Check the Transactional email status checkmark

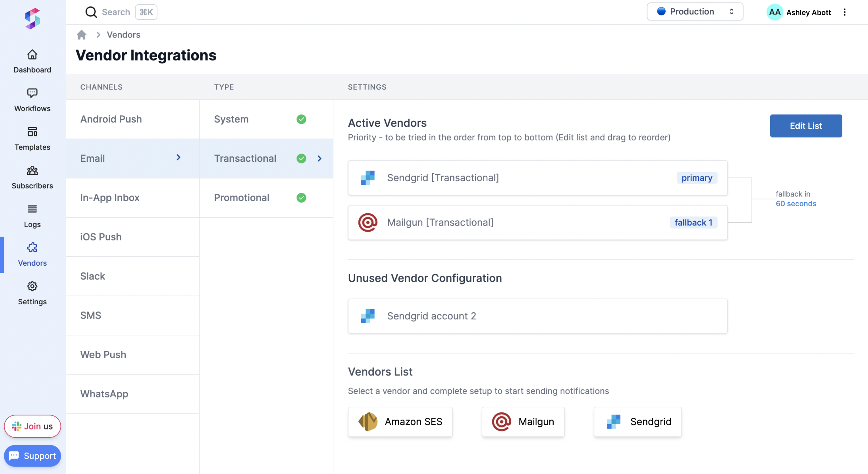click(x=301, y=159)
